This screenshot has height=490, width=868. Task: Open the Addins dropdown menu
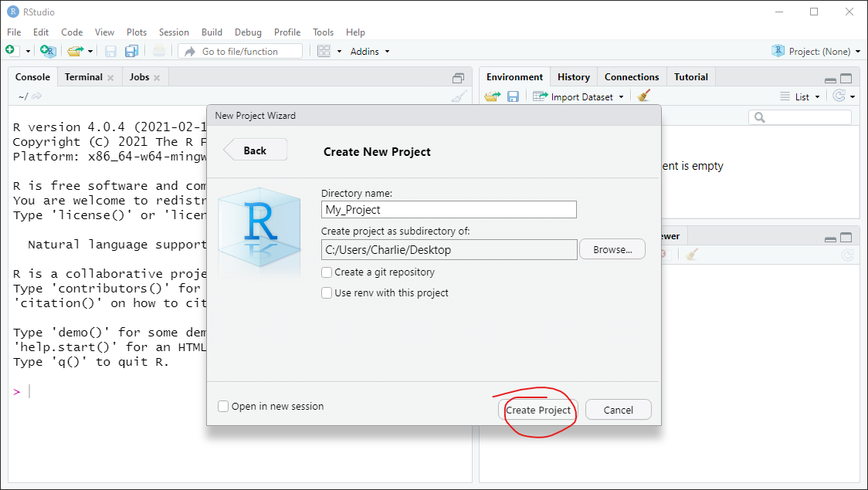370,52
